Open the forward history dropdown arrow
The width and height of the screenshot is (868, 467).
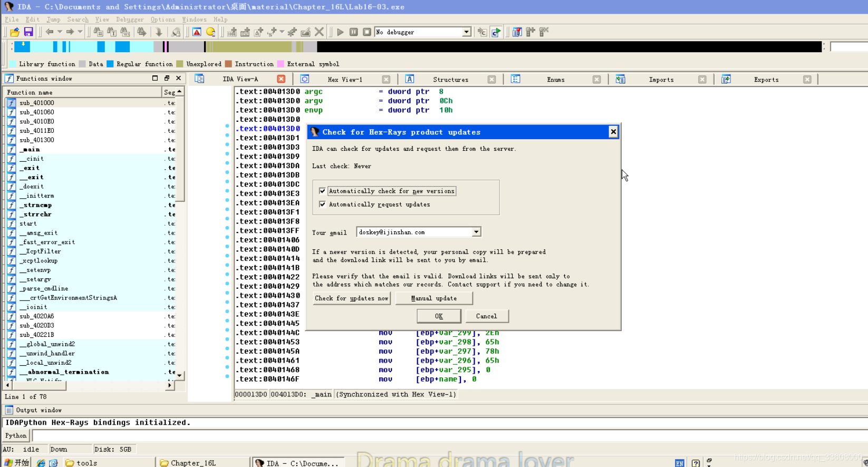80,32
